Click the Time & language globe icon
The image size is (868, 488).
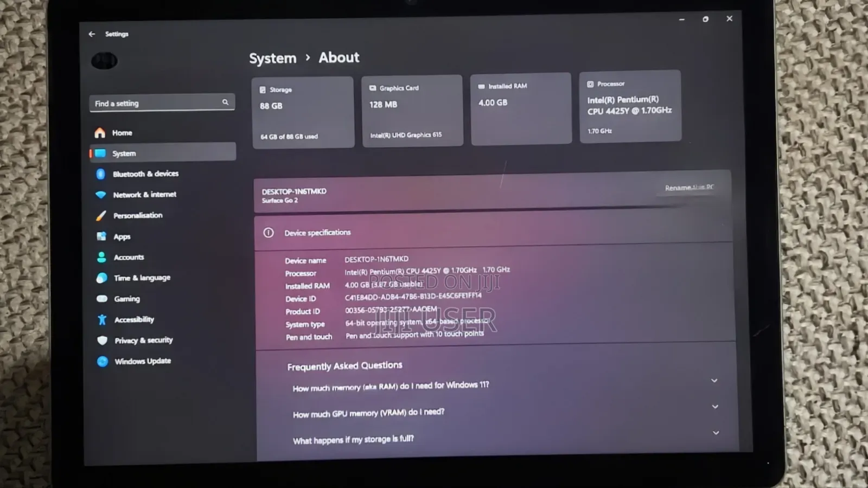[102, 278]
